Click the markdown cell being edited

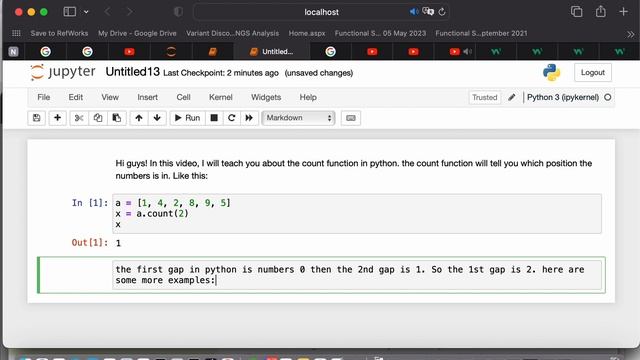[x=357, y=275]
